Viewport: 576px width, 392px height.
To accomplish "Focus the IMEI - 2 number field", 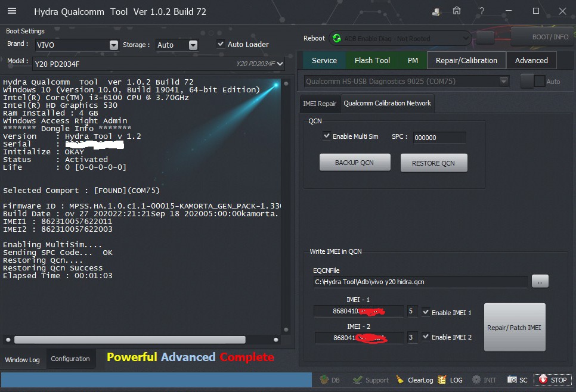I will coord(359,337).
